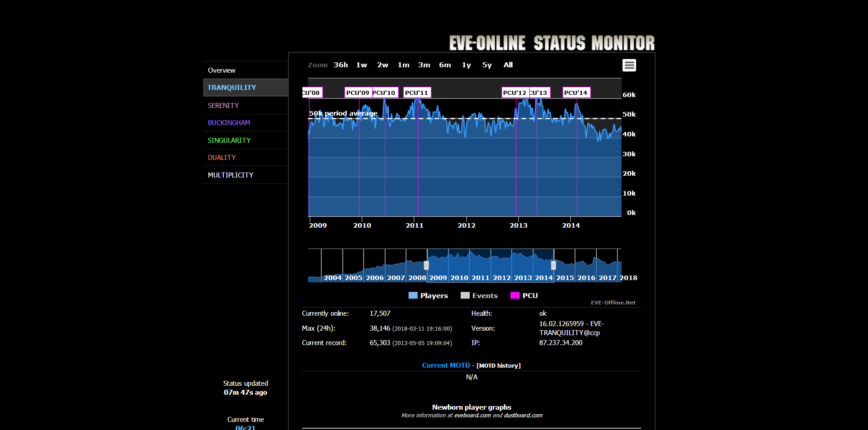Select the SERENITY server
Image resolution: width=868 pixels, height=430 pixels.
pyautogui.click(x=245, y=105)
